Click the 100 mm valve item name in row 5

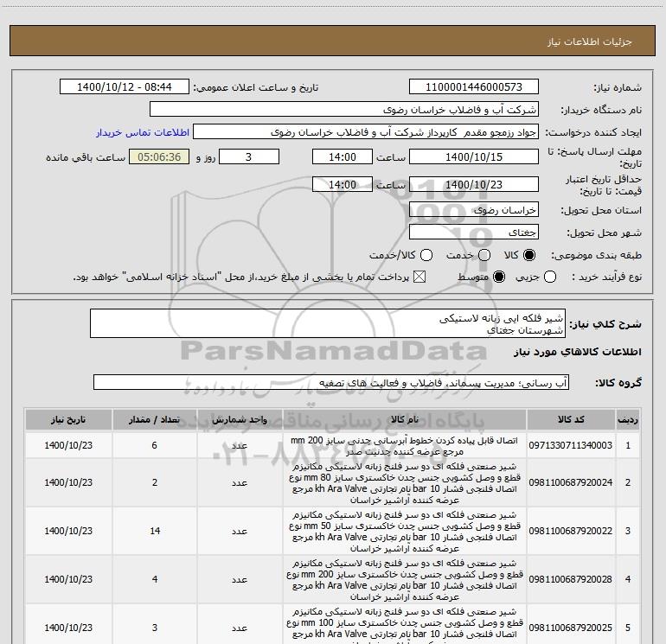tap(405, 625)
